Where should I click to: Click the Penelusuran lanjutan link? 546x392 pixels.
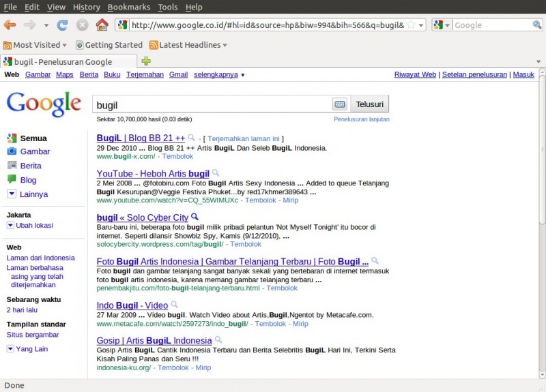click(x=361, y=119)
